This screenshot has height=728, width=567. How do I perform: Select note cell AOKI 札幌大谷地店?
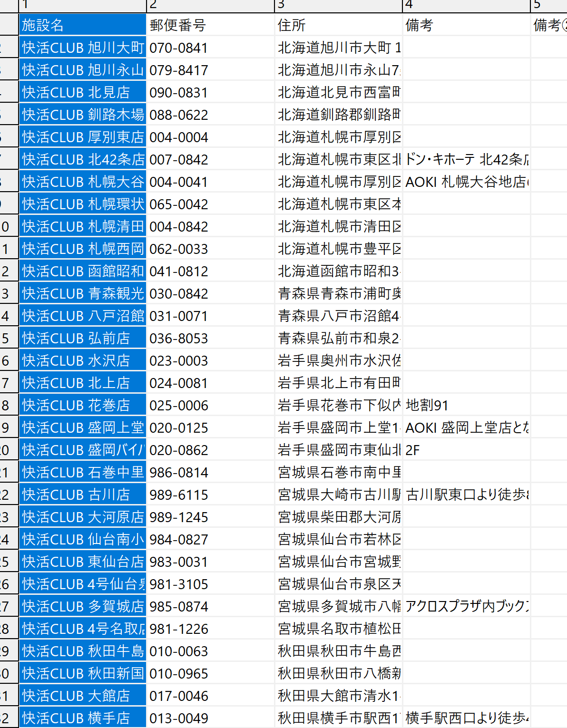tap(466, 181)
